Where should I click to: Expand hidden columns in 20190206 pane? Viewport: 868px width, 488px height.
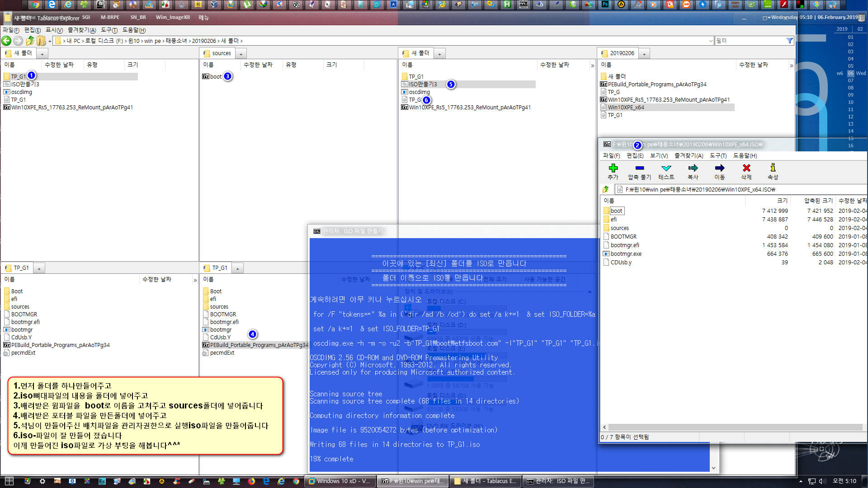[791, 66]
